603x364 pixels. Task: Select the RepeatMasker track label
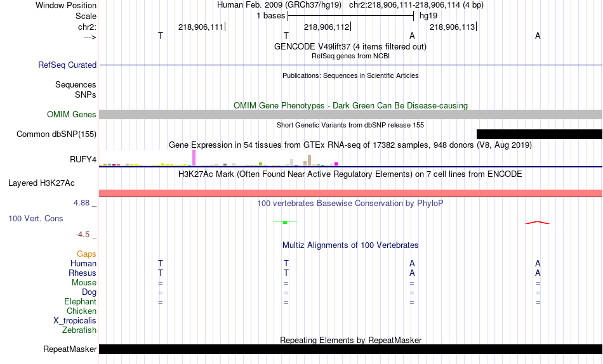point(70,349)
